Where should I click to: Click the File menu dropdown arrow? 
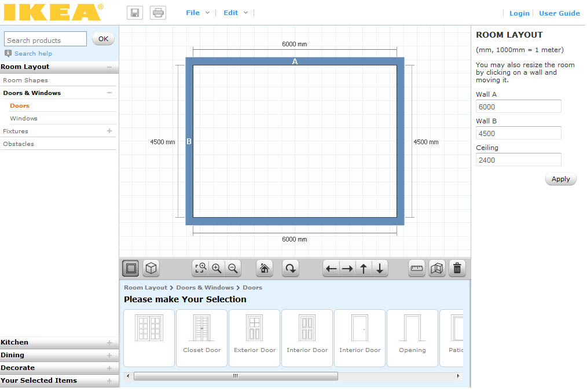coord(207,13)
